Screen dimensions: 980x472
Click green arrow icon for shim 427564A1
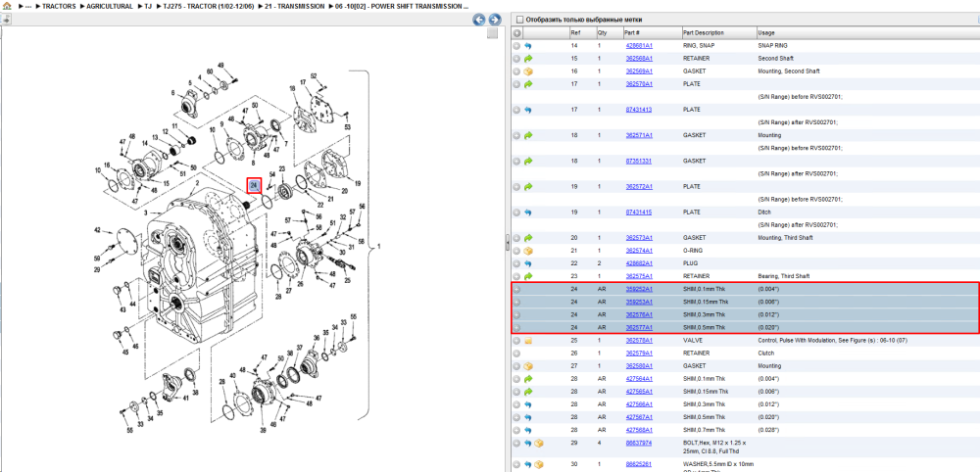(x=527, y=379)
